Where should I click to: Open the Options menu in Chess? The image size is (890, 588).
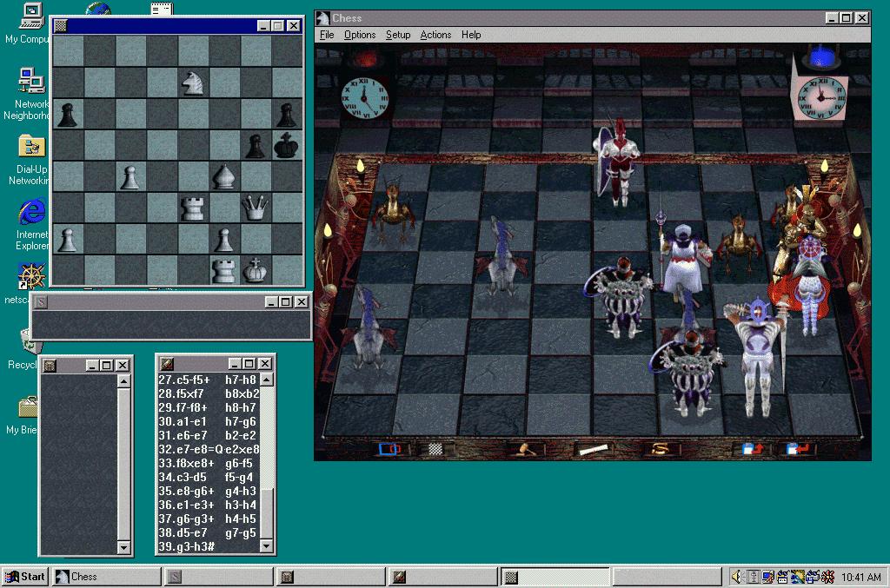click(x=360, y=35)
